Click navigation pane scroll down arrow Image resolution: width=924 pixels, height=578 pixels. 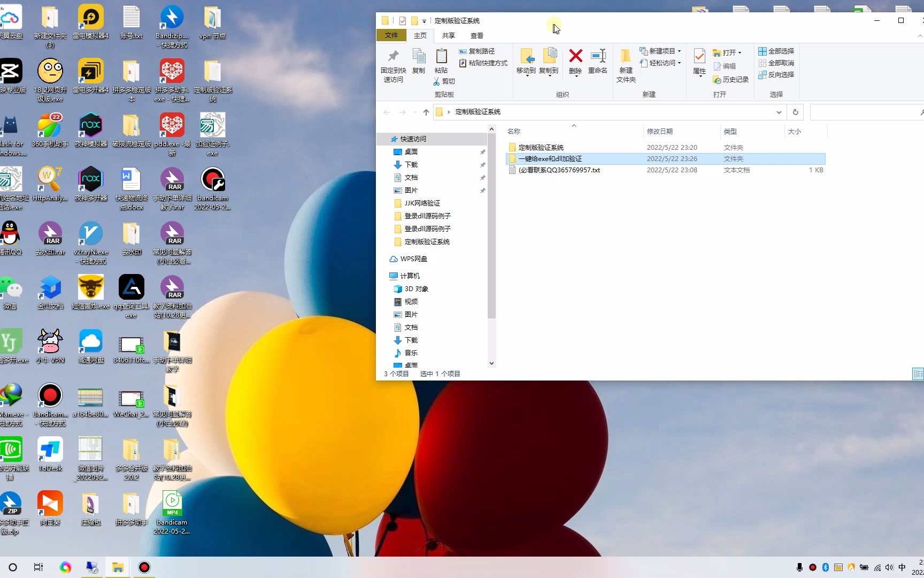tap(491, 363)
